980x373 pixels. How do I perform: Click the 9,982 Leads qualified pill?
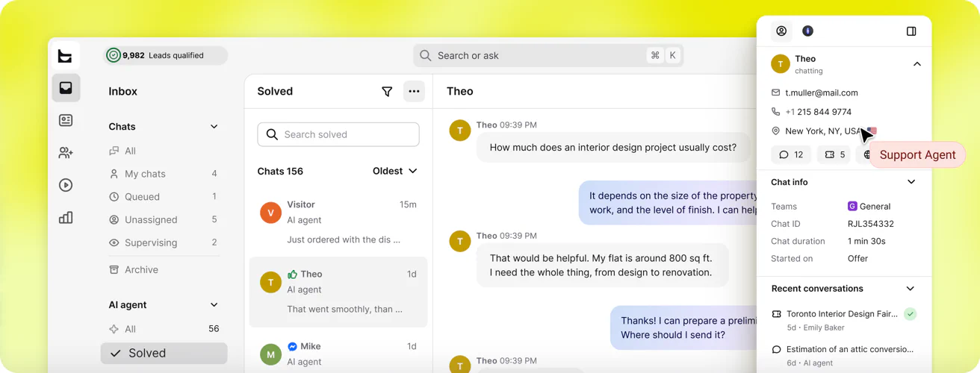tap(166, 55)
